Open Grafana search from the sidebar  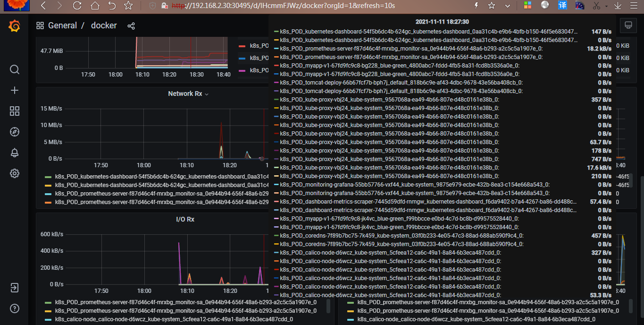click(15, 70)
